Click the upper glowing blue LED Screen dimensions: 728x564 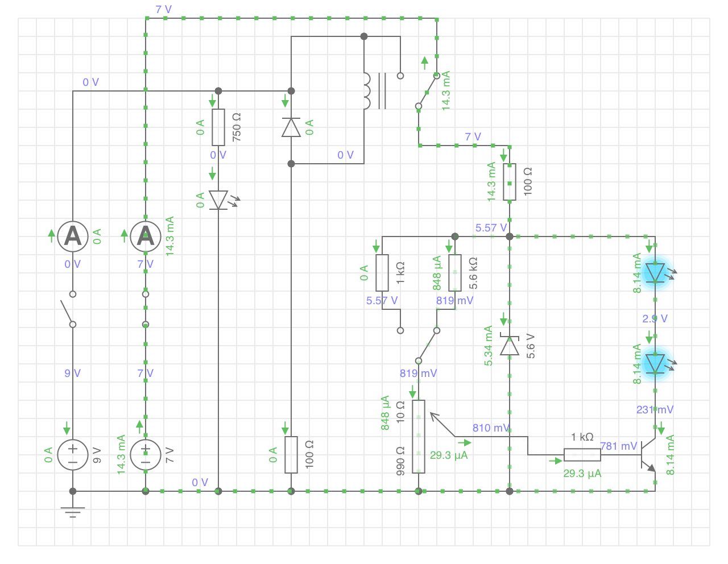coord(656,272)
